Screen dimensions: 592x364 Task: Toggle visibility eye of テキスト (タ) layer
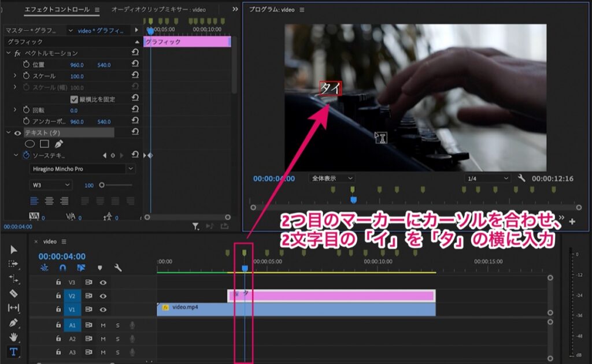coord(17,133)
